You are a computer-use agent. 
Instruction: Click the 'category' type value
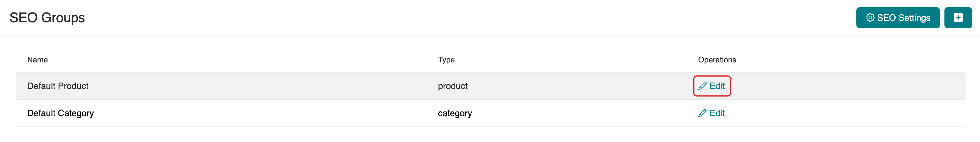pyautogui.click(x=455, y=113)
